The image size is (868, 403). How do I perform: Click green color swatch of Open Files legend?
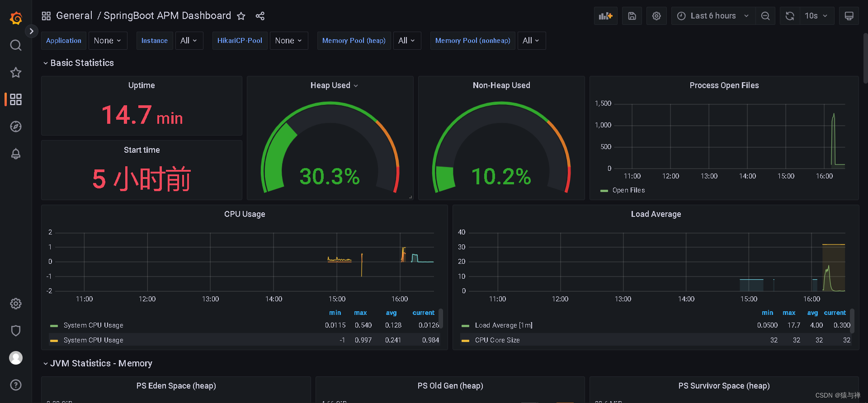click(604, 191)
